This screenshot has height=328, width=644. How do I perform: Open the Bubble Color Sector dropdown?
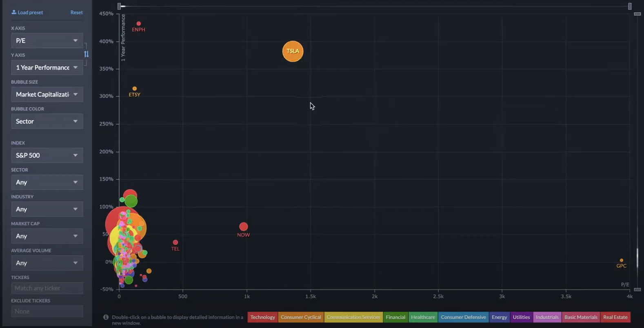tap(47, 121)
